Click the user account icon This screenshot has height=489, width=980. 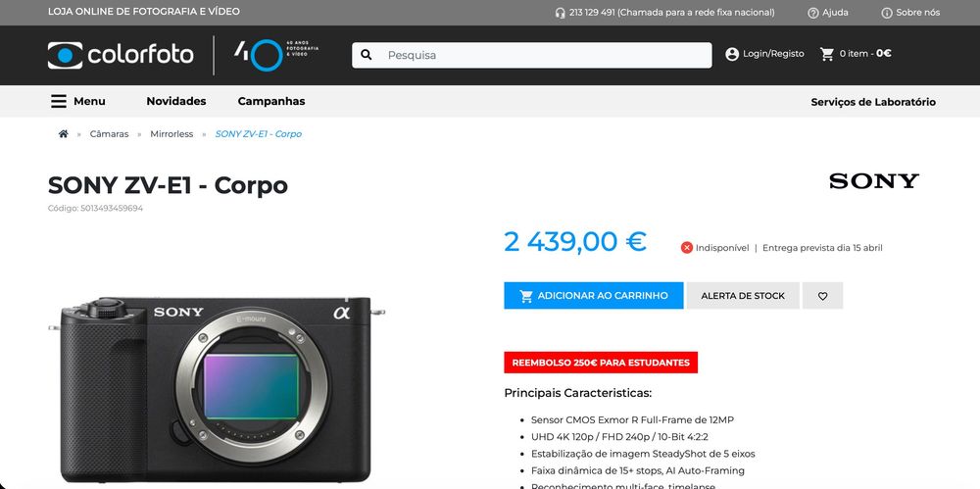coord(732,54)
